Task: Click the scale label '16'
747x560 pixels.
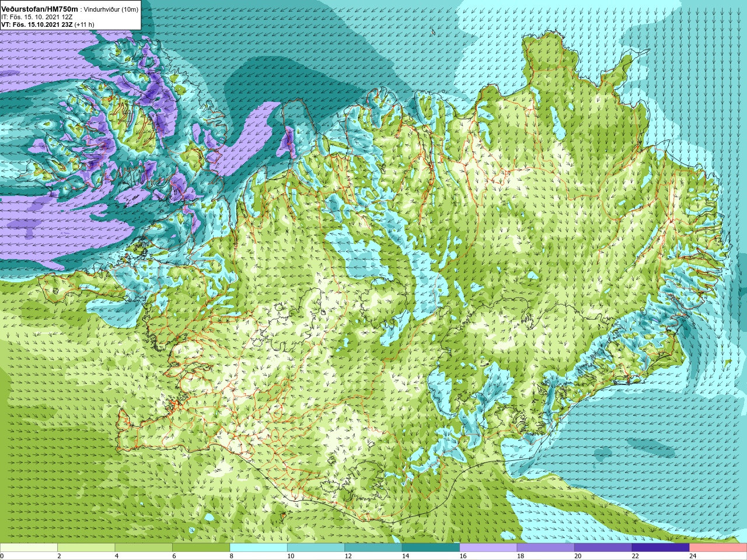Action: tap(463, 556)
